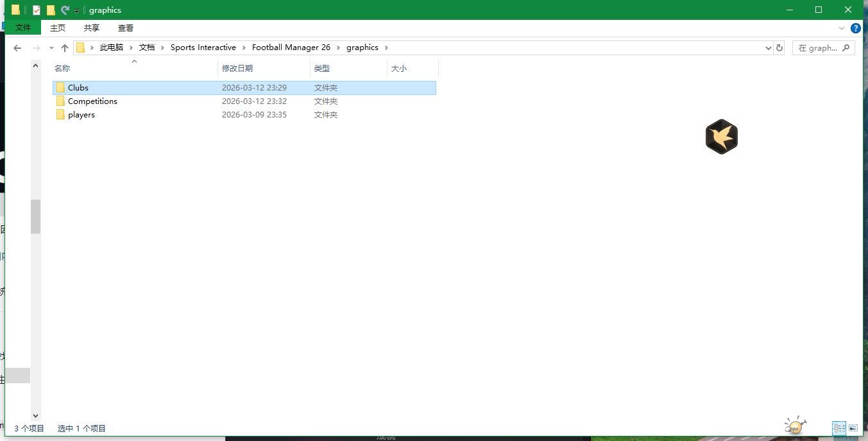
Task: Switch to large thumbnails view
Action: click(x=853, y=428)
